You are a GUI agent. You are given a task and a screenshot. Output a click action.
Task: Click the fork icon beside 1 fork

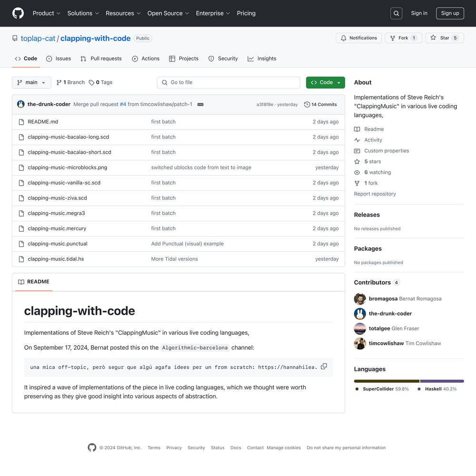pyautogui.click(x=357, y=183)
